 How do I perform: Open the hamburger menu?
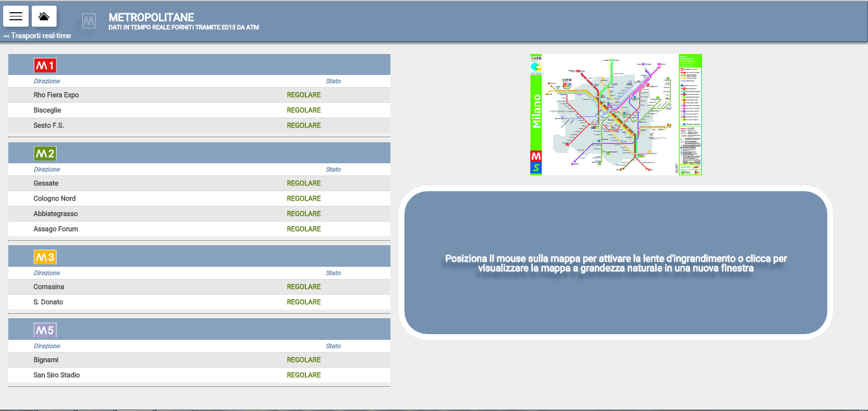[16, 16]
